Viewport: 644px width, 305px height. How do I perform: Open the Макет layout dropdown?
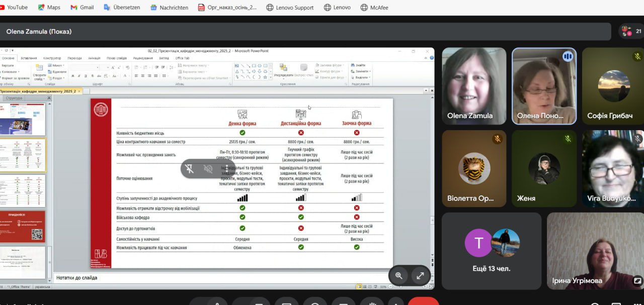57,65
